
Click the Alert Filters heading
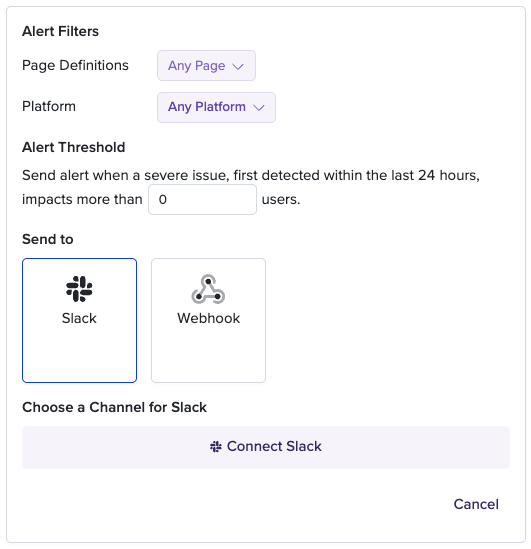[x=60, y=31]
